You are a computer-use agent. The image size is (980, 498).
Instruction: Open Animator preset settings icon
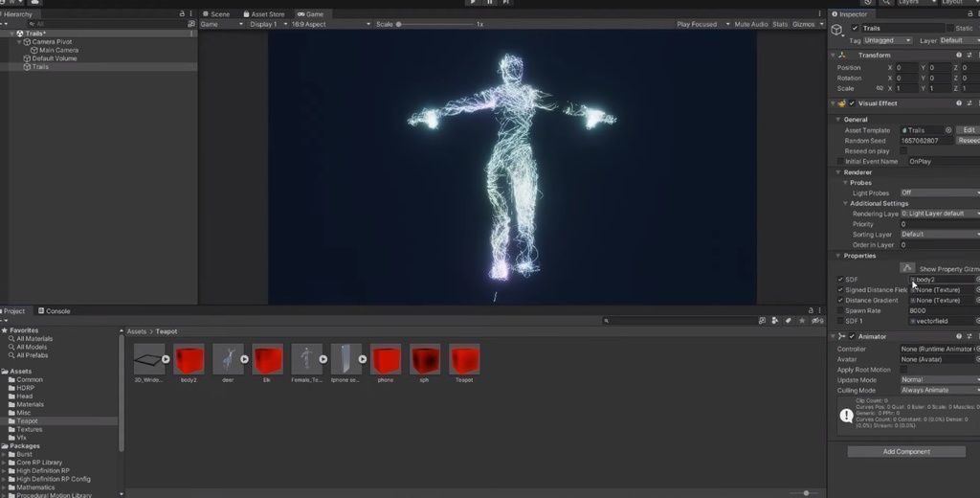tap(969, 336)
